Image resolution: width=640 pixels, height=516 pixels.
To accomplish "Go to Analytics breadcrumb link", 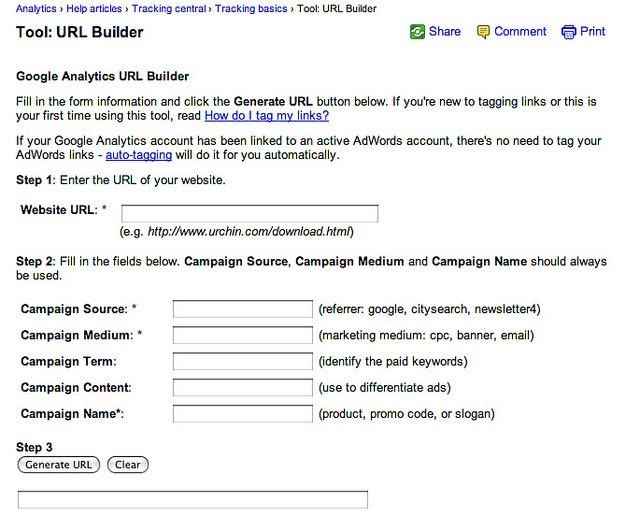I will (x=36, y=9).
